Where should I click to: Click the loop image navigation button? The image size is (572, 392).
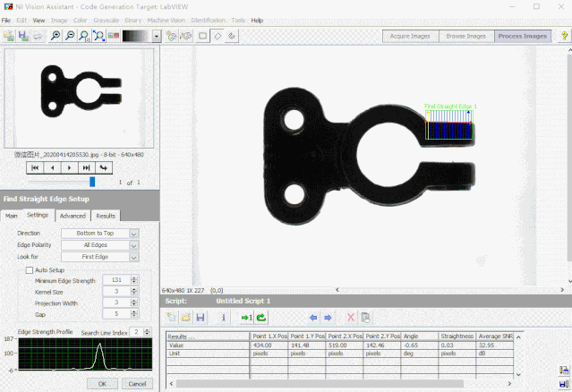click(x=104, y=167)
